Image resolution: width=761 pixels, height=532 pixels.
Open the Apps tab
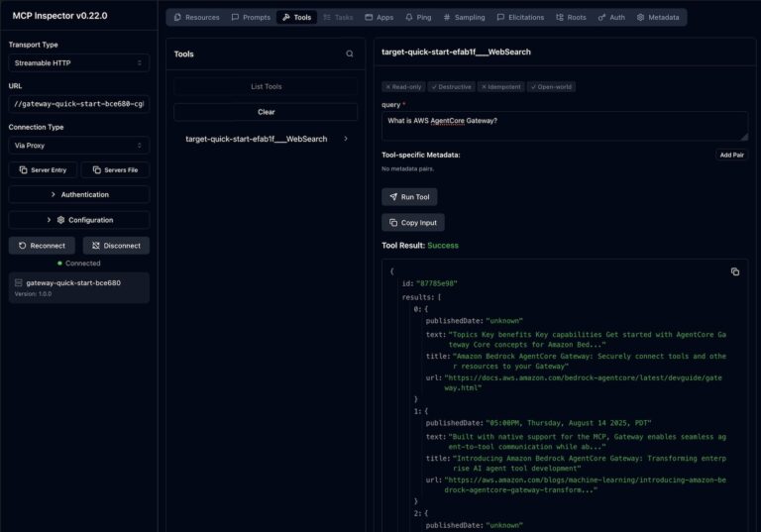point(380,18)
